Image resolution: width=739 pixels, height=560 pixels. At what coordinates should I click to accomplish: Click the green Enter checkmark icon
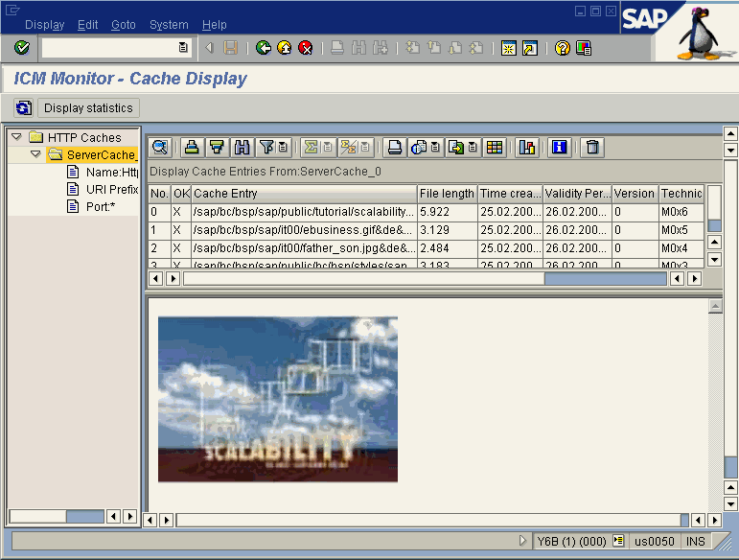pos(21,47)
